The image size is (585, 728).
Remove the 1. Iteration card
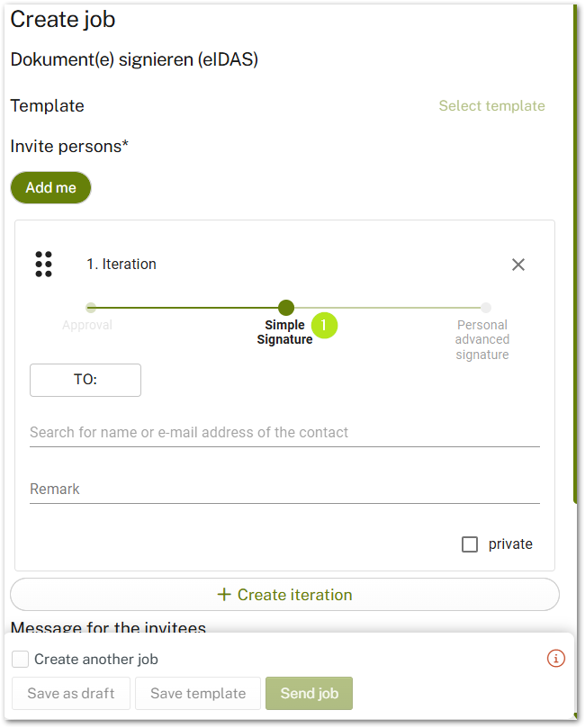(x=518, y=265)
